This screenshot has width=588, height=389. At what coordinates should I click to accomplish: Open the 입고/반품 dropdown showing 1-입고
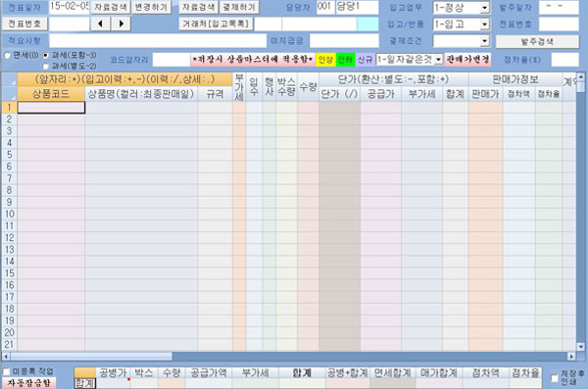click(484, 24)
